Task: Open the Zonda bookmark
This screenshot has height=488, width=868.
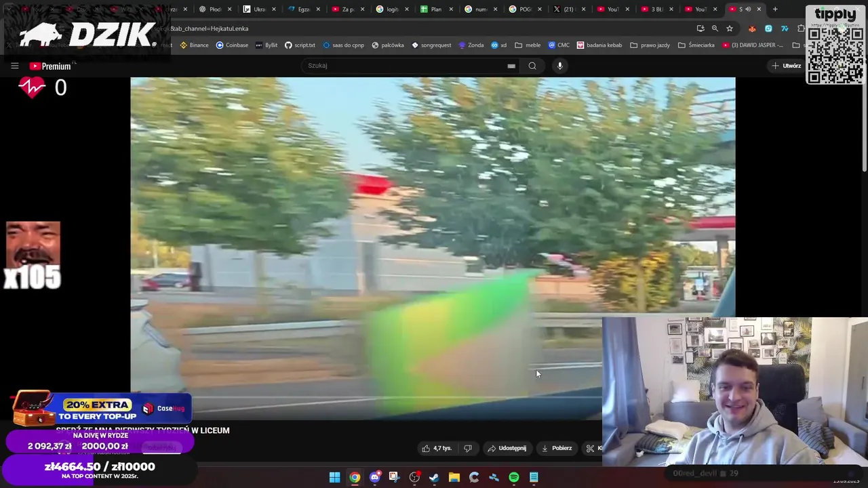Action: pos(471,45)
